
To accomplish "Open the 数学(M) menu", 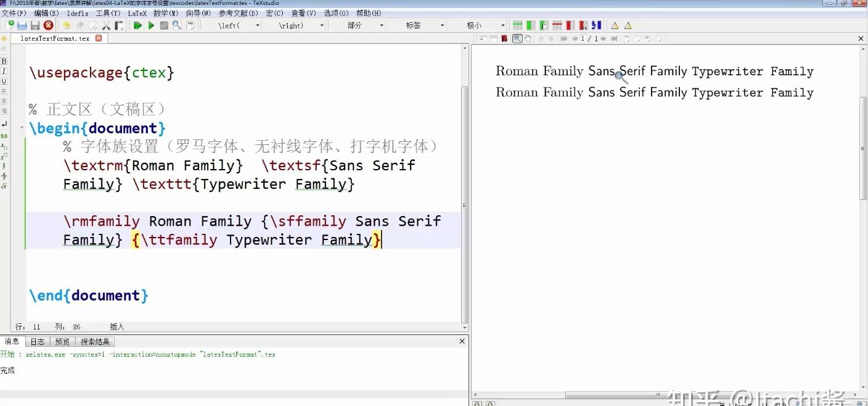I will [166, 13].
